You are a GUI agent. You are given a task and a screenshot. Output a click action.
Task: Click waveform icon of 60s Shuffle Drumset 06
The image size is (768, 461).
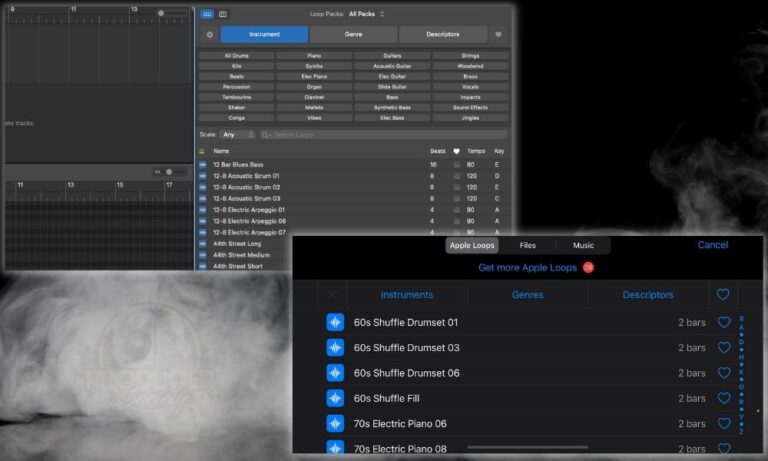(x=335, y=373)
